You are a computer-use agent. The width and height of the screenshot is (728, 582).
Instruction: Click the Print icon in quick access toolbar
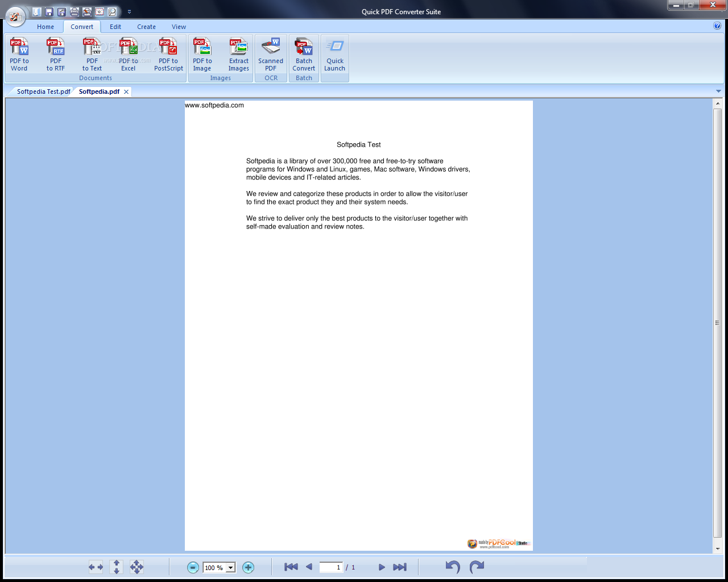(x=75, y=11)
